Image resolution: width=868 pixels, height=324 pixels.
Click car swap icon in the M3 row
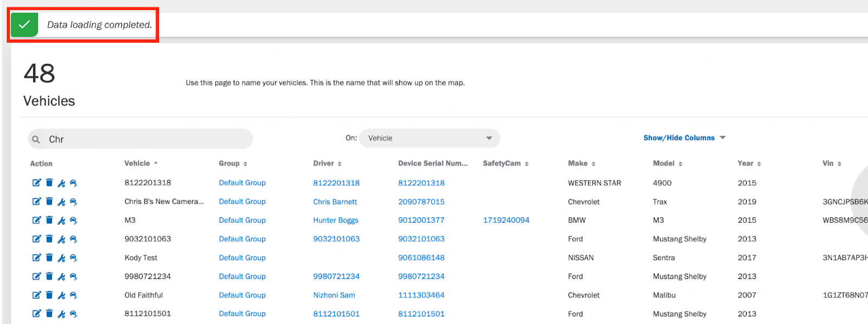[73, 221]
